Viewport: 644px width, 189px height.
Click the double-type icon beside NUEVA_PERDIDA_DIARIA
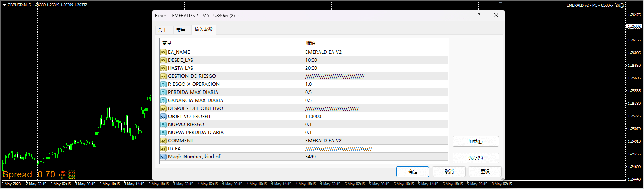point(163,133)
